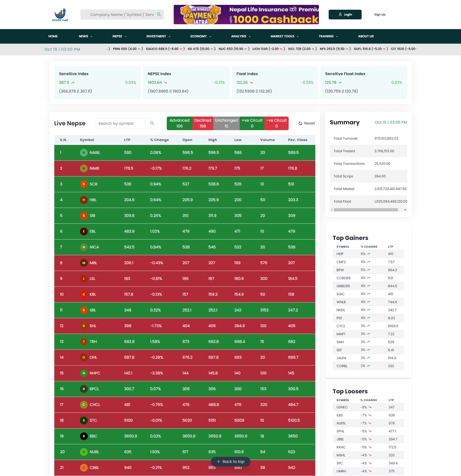Screen dimensions: 461x476
Task: Click the search icon in Search by symbol
Action: pos(152,123)
